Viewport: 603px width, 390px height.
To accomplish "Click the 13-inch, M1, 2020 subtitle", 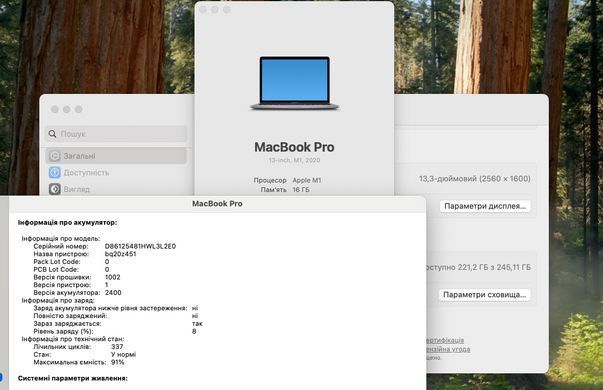I will (x=295, y=160).
